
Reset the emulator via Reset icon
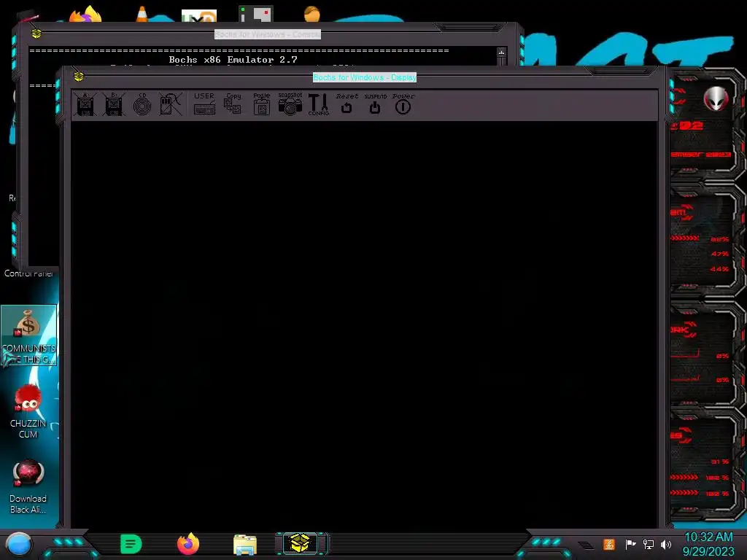tap(347, 104)
